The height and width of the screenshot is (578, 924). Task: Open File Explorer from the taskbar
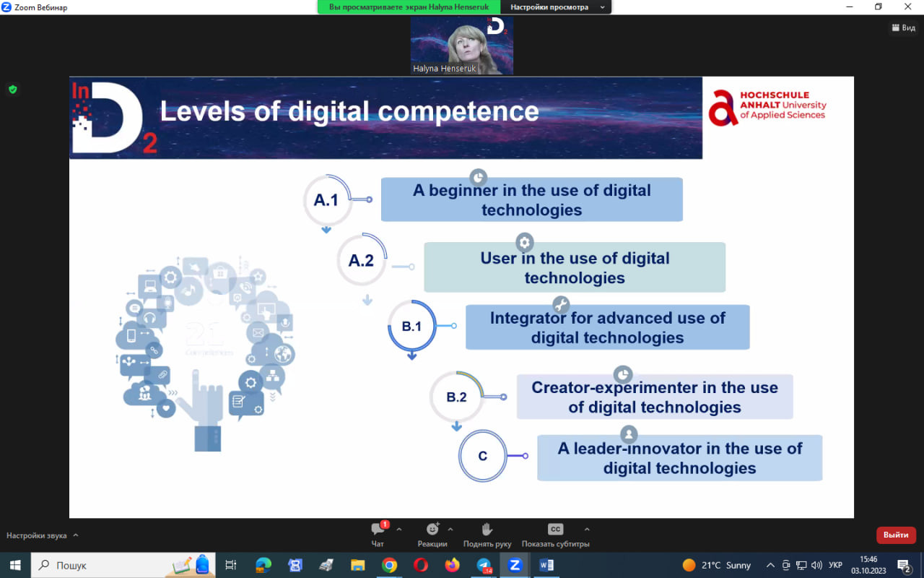click(357, 565)
